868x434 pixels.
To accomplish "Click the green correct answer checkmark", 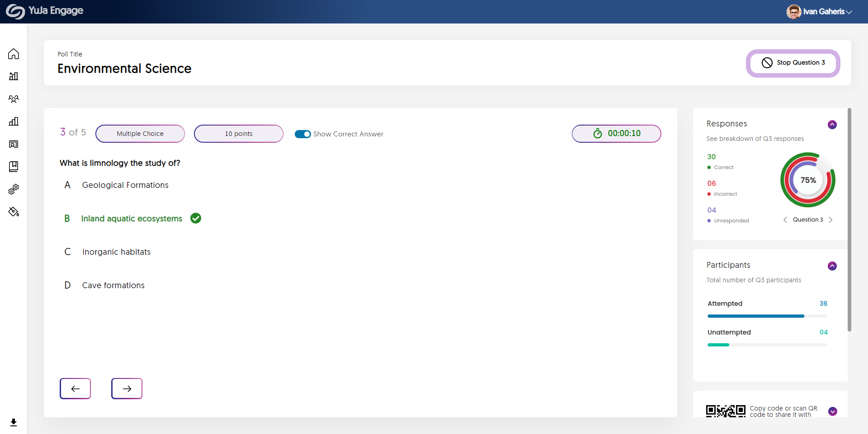I will click(x=196, y=218).
